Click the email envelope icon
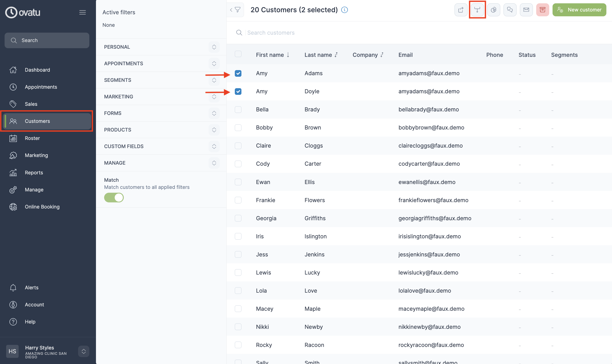612x364 pixels. click(x=526, y=10)
